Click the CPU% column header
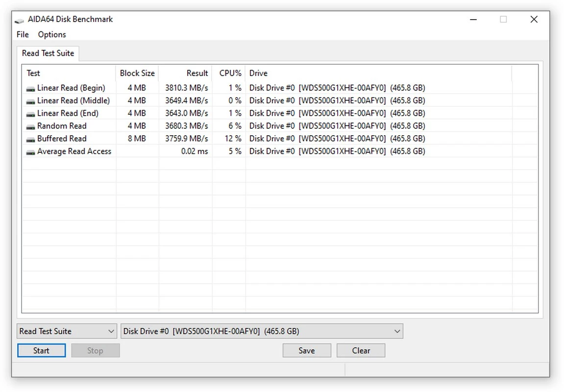 click(229, 73)
